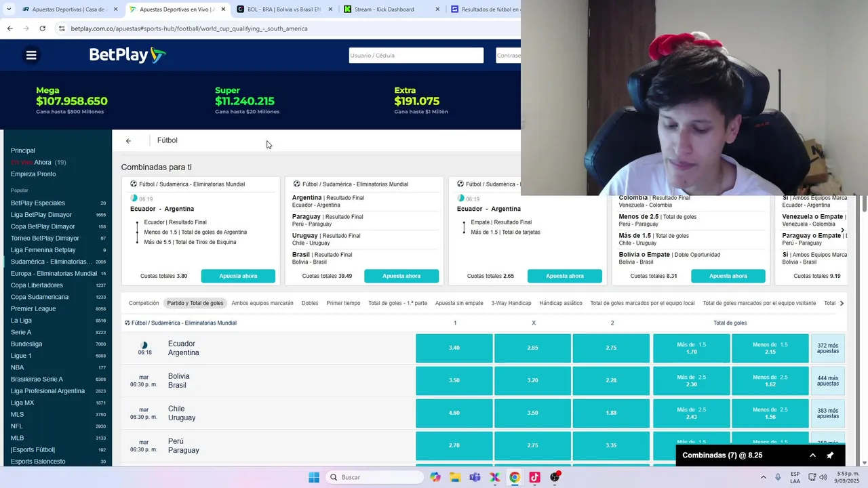Click the Windows taskbar search box
This screenshot has height=488, width=868.
tap(374, 477)
